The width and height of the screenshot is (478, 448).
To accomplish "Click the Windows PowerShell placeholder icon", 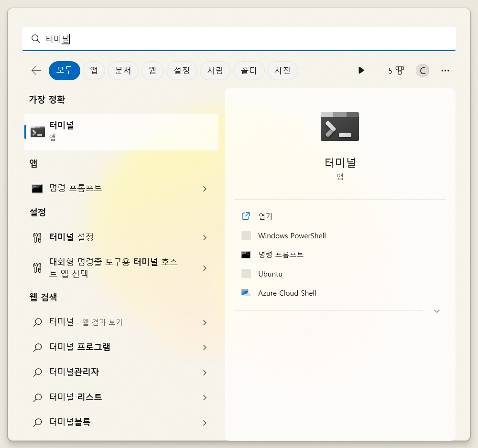I will click(246, 235).
